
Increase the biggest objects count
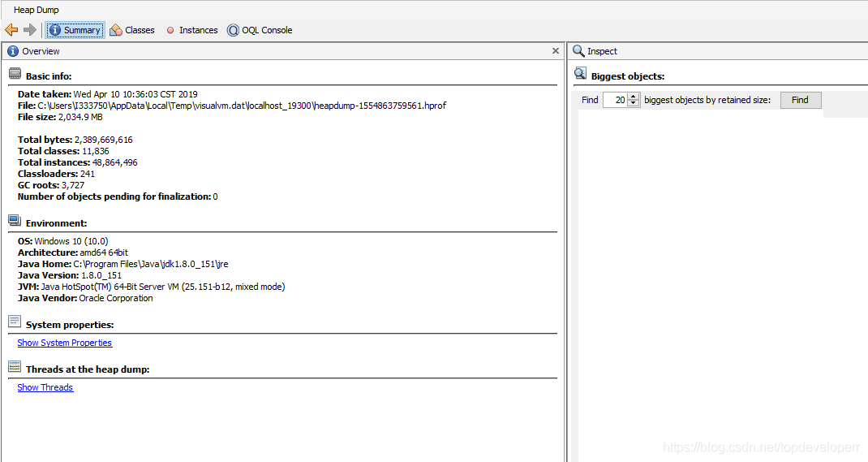point(634,97)
